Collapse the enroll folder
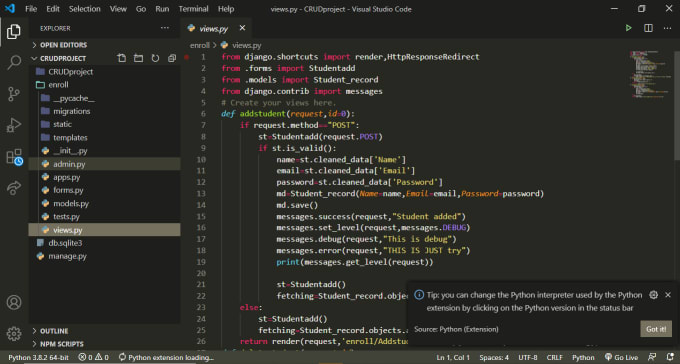The height and width of the screenshot is (364, 680). [105, 85]
